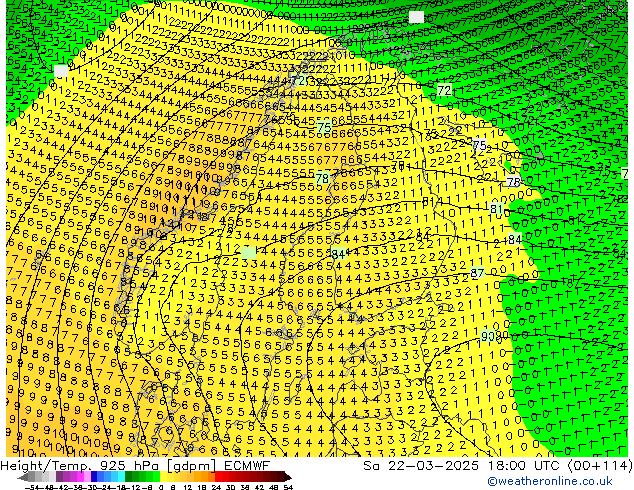Click the 'Height/Temp. 925 hPa [gdpm] ECMWF' title
Image resolution: width=634 pixels, height=490 pixels.
coord(135,466)
